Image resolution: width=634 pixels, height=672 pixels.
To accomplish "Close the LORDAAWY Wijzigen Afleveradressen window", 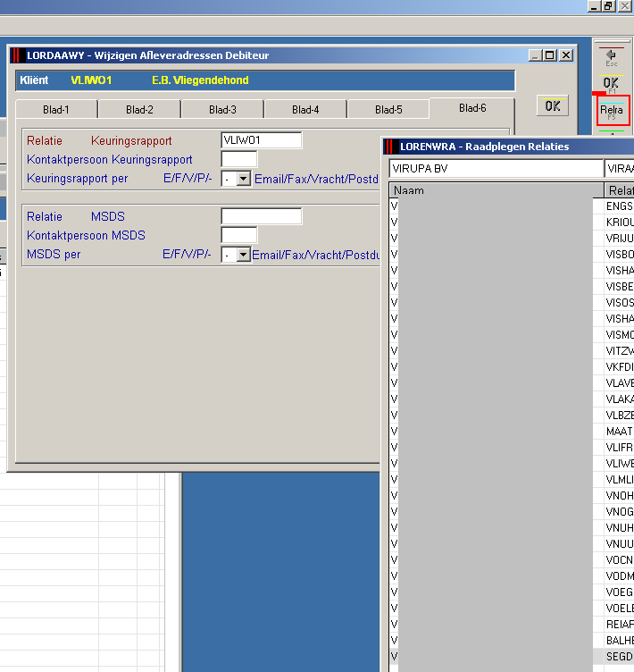I will click(566, 55).
